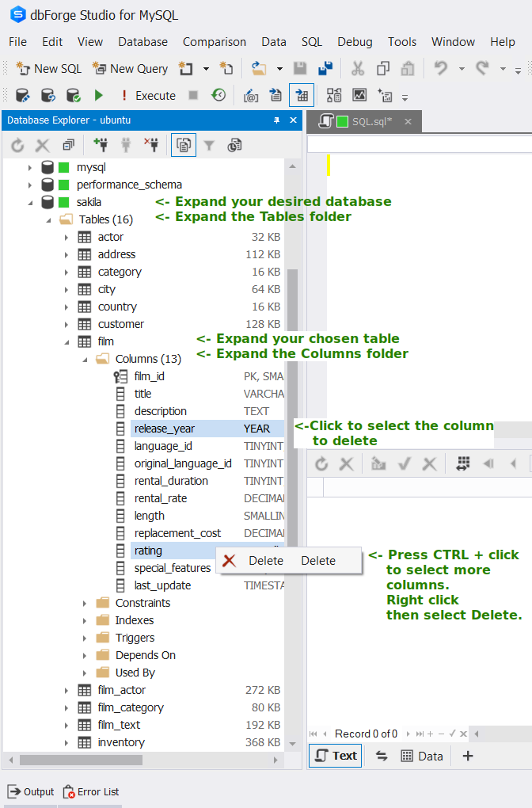Pin the Database Explorer panel
The image size is (532, 808).
276,120
